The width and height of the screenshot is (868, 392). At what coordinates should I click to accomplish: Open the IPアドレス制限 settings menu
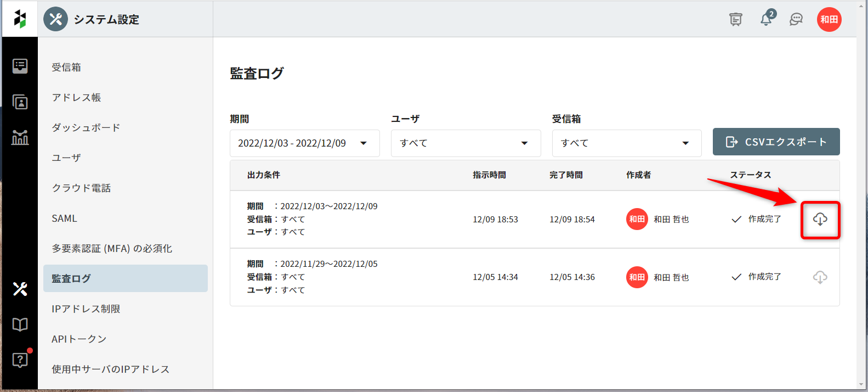(x=86, y=309)
